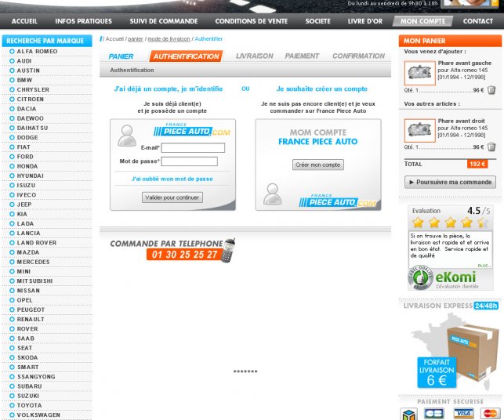Click mode de livraison breadcrumb link
The image size is (504, 420).
click(169, 39)
